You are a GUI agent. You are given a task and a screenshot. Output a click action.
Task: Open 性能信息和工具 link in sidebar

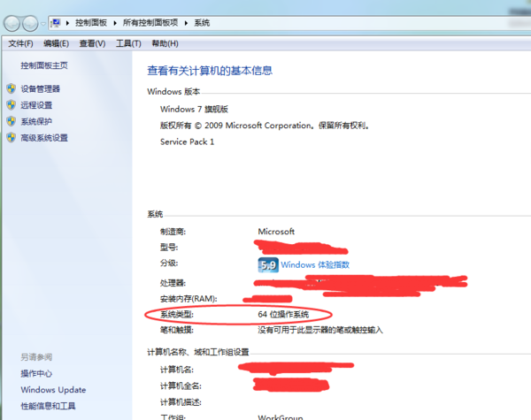pyautogui.click(x=48, y=406)
